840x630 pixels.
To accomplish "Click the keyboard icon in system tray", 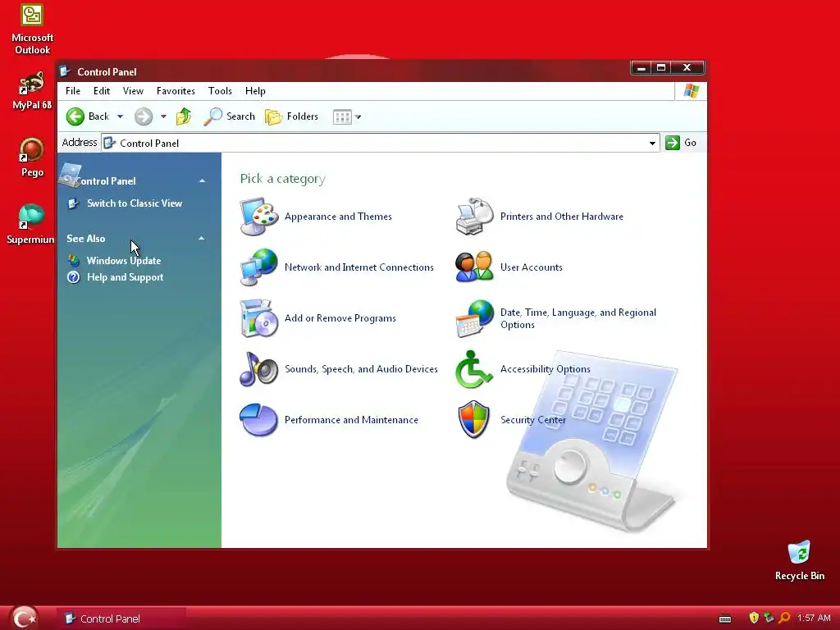I will click(x=725, y=619).
